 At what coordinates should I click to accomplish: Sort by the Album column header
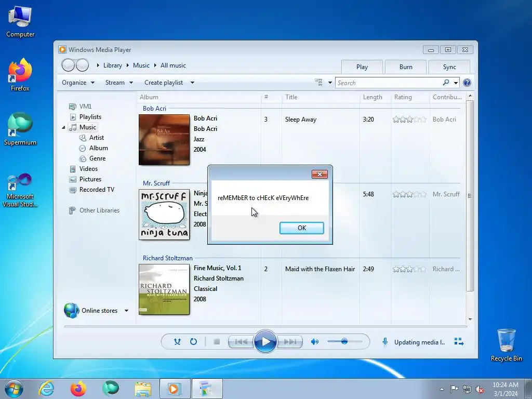[x=199, y=97]
